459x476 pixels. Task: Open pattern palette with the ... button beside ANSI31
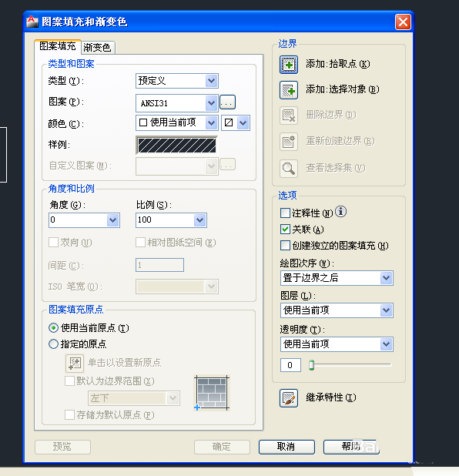click(227, 102)
